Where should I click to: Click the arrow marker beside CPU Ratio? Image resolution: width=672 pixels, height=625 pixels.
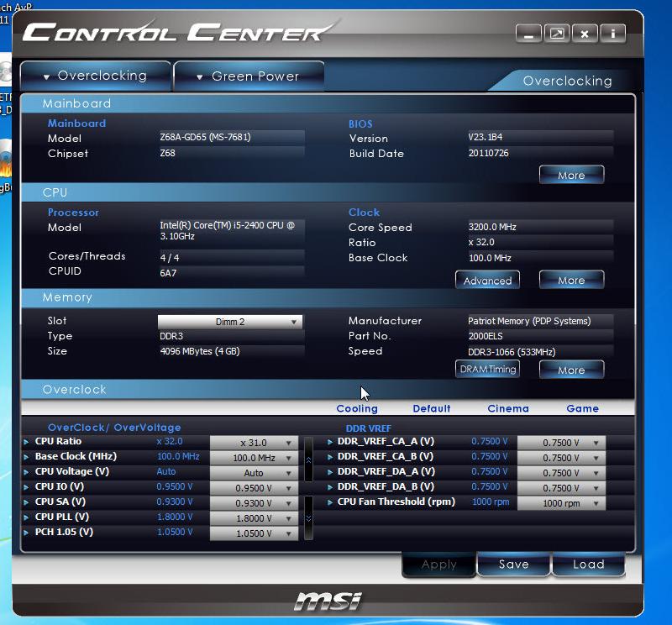click(26, 442)
